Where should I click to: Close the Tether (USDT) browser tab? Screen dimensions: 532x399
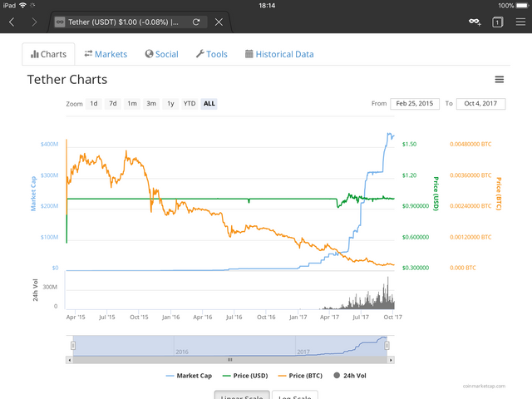[219, 22]
